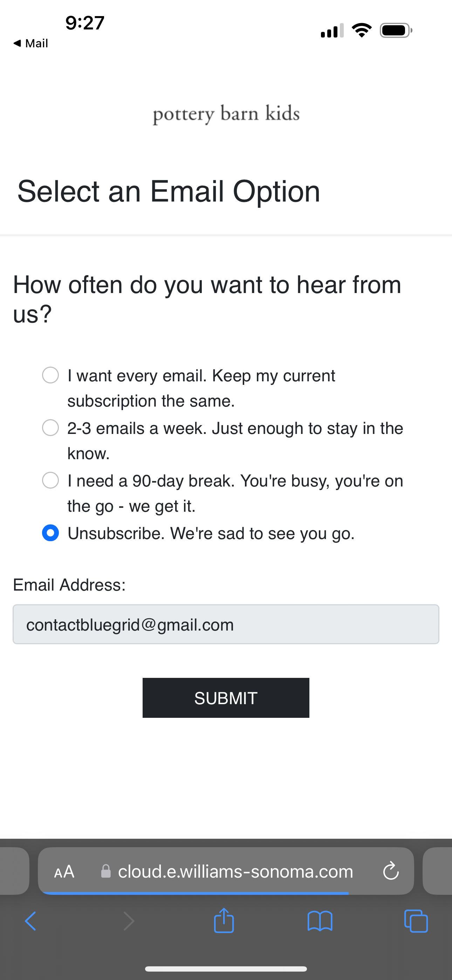Reload the page in the address bar
This screenshot has height=980, width=452.
point(391,871)
